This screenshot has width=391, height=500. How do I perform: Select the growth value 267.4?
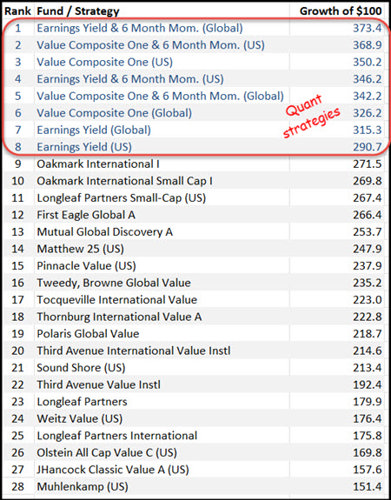click(367, 198)
